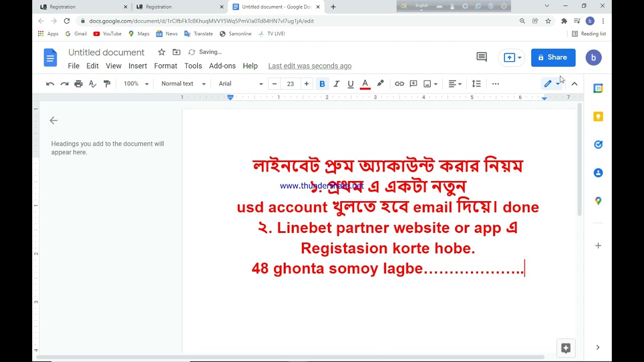Star the Untitled document
Image resolution: width=644 pixels, height=362 pixels.
click(162, 52)
